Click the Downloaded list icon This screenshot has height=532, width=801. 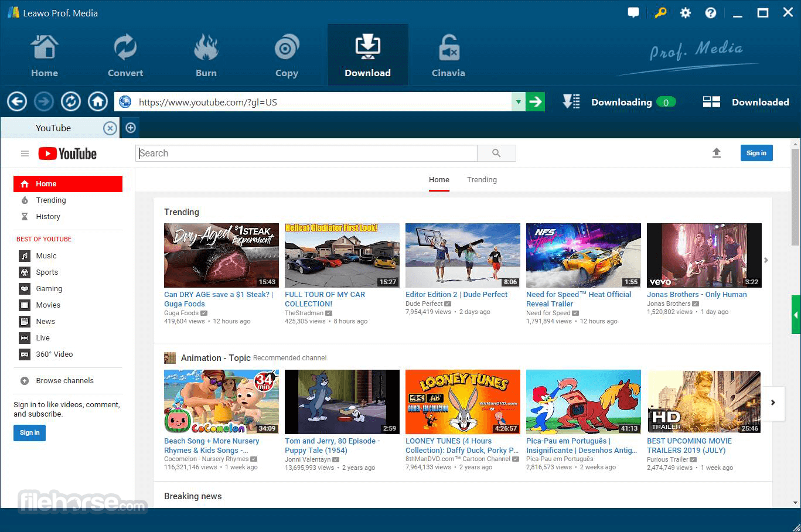[x=711, y=102]
